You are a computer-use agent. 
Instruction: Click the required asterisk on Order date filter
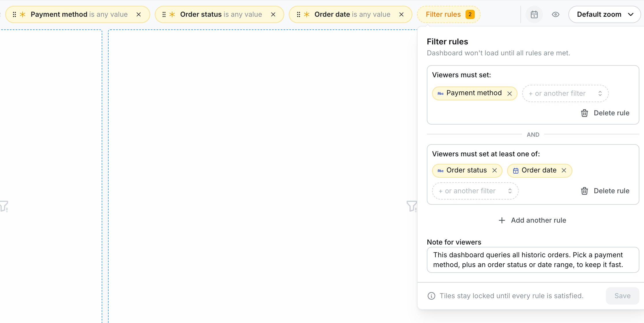pyautogui.click(x=307, y=14)
